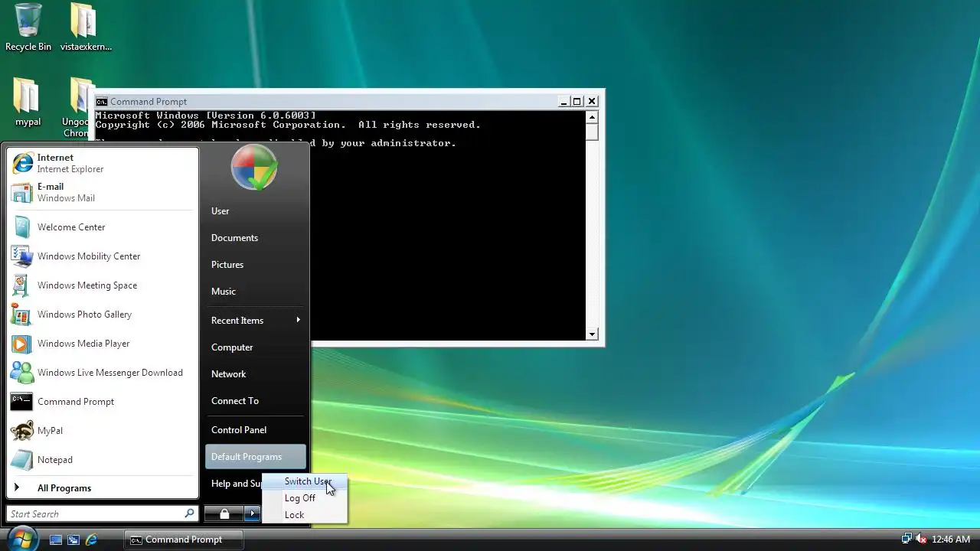Click Command Prompt scrollbar up arrow

point(592,117)
